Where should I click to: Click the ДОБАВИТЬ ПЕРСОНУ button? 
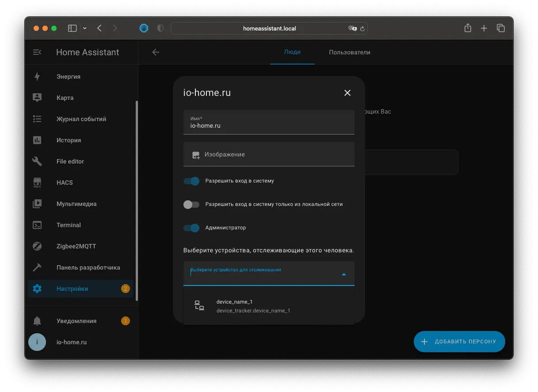(x=459, y=342)
